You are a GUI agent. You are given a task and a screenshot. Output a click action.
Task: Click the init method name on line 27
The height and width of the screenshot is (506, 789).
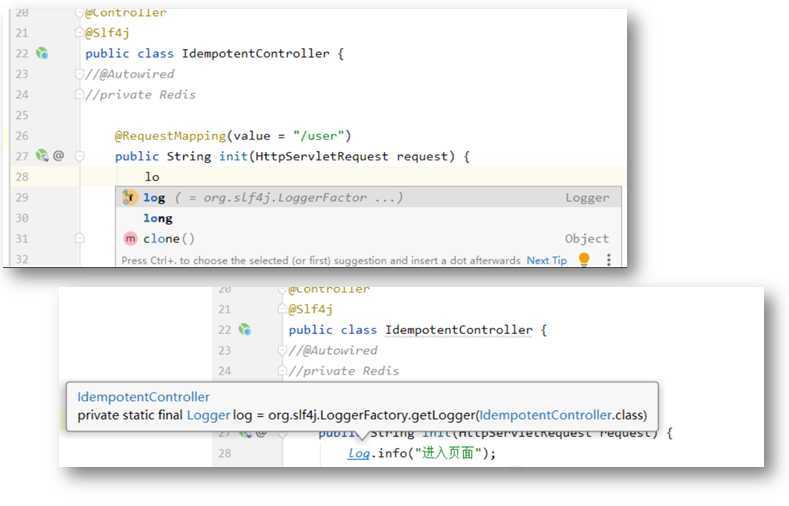tap(233, 156)
